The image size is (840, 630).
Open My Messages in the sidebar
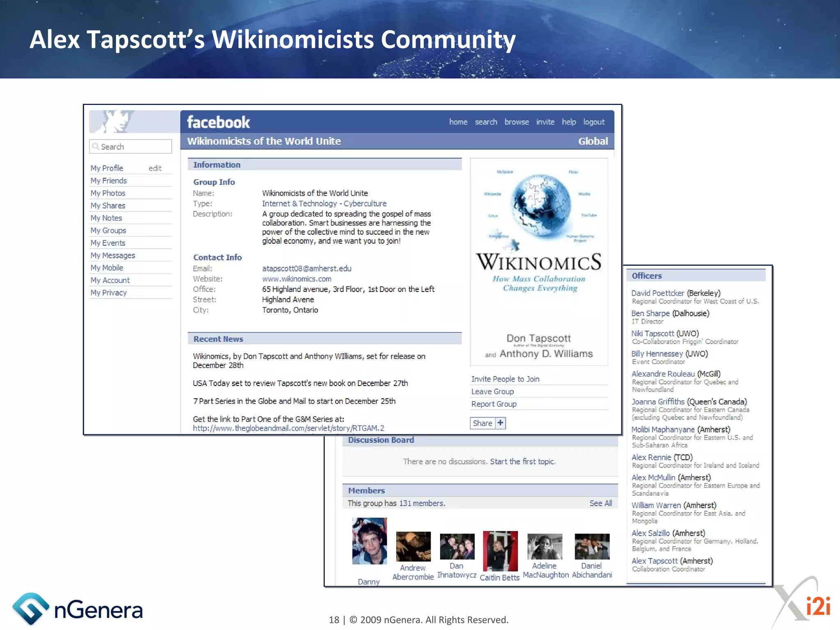113,255
